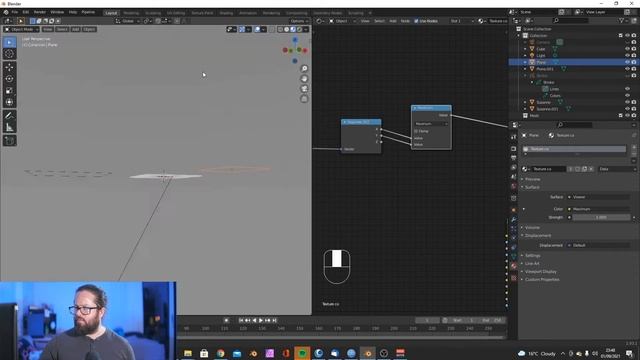Click the viewport pan hand icon

click(304, 78)
